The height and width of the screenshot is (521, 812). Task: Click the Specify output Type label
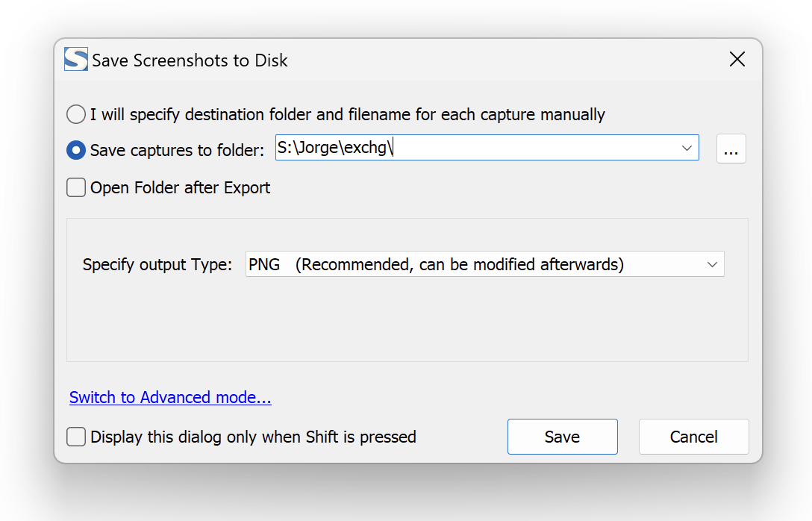click(157, 264)
